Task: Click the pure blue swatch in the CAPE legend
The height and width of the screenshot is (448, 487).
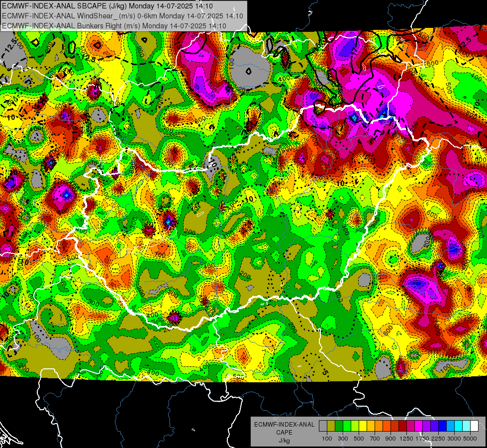Action: click(443, 426)
